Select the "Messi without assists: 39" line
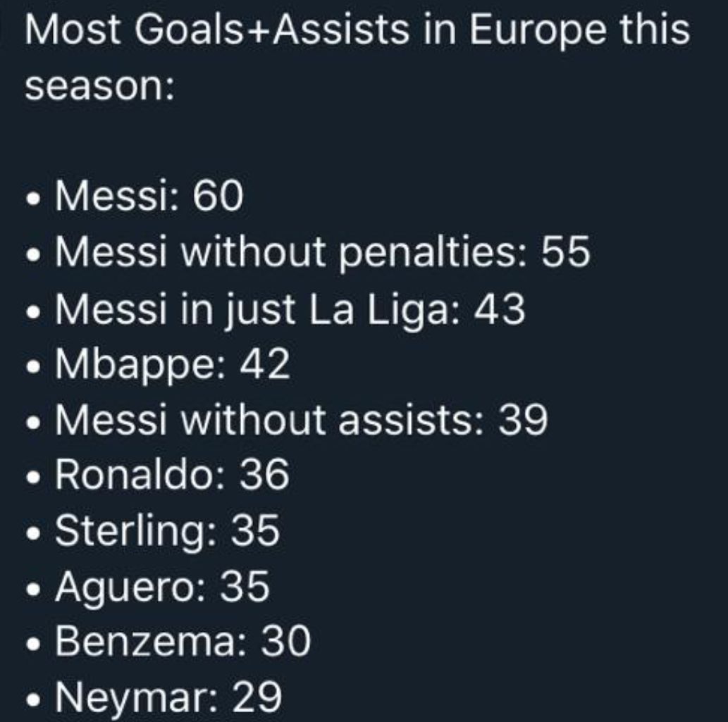This screenshot has height=722, width=728. 301,421
